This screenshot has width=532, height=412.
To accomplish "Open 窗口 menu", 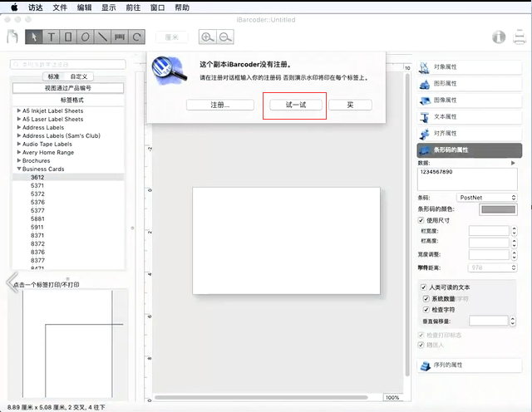I will (157, 7).
